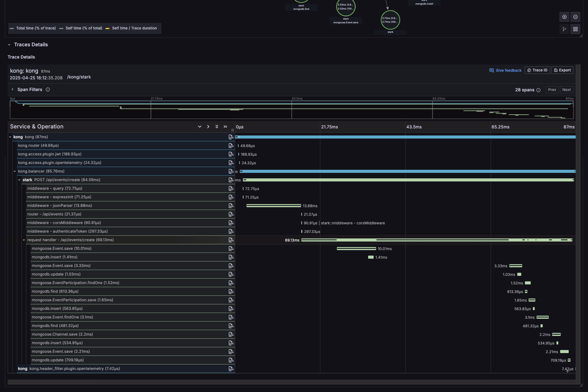Select the middleware - expressInit span row
588x392 pixels.
tap(130, 197)
